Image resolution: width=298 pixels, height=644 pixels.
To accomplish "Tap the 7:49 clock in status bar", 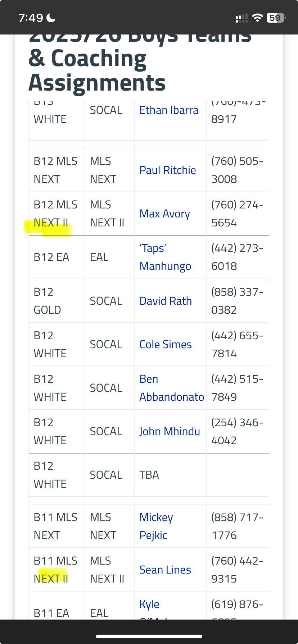I will tap(31, 18).
